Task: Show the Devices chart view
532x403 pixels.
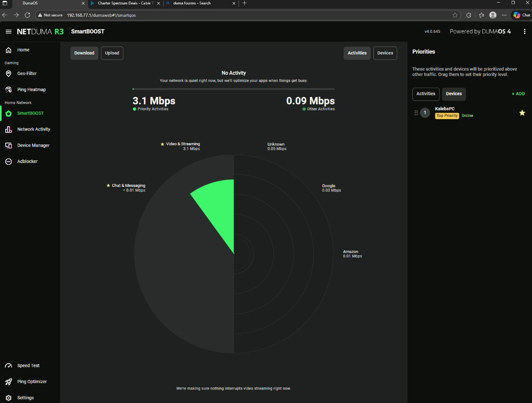Action: 385,53
